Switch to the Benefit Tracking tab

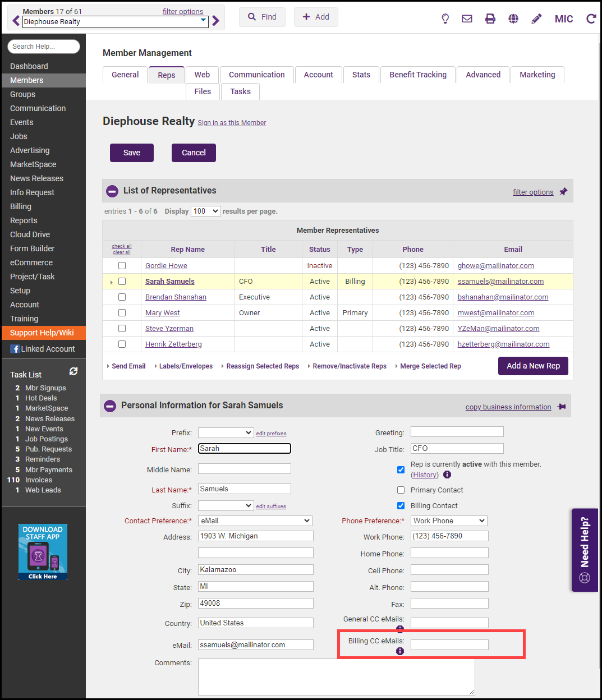click(x=417, y=75)
